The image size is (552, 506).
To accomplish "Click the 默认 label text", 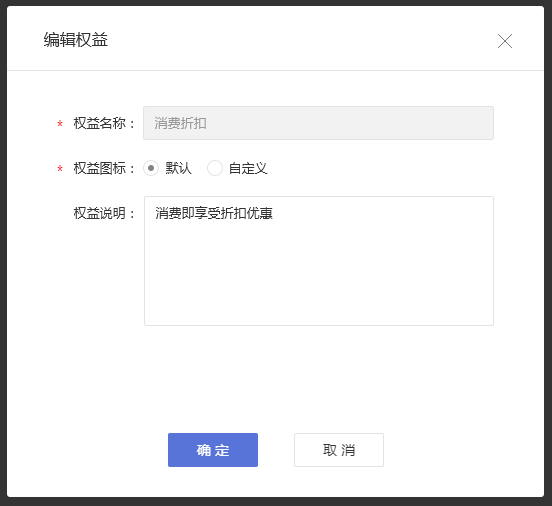I will coord(178,168).
